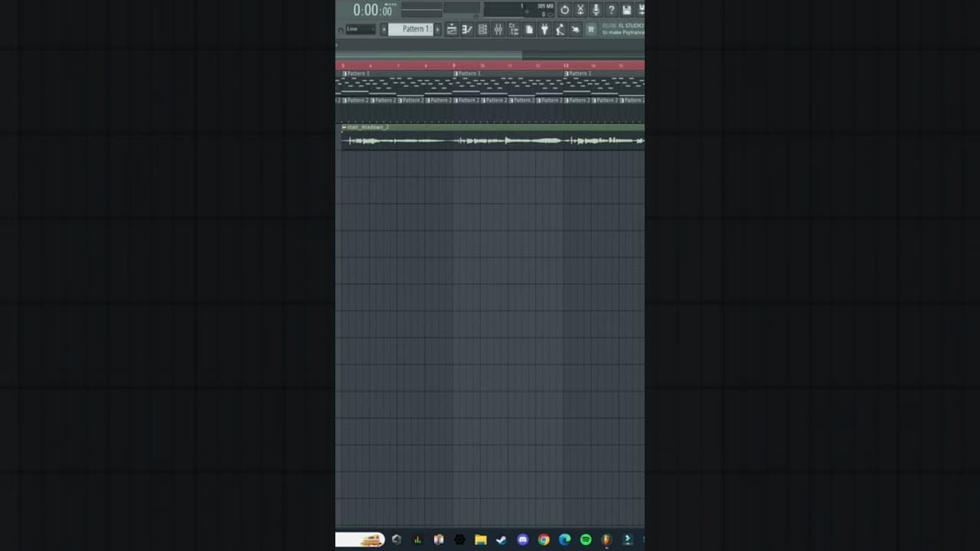Screen dimensions: 980x551
Task: Click the circular arrow icon in the top toolbar
Action: pyautogui.click(x=565, y=9)
